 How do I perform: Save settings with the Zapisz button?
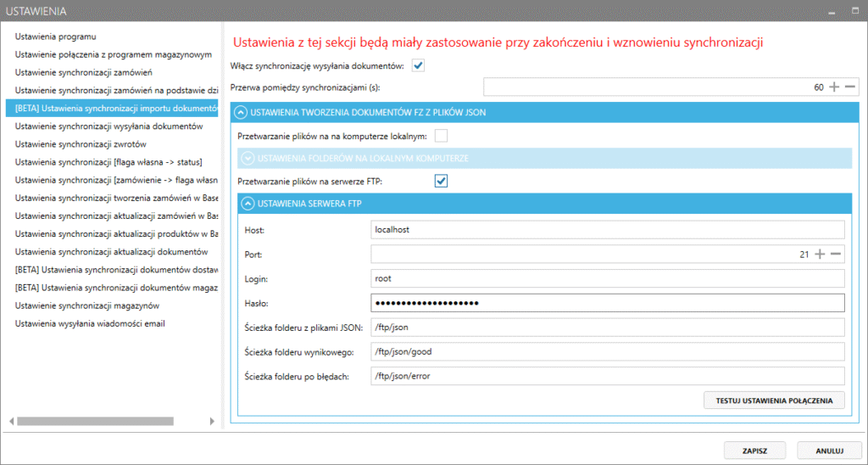pyautogui.click(x=754, y=451)
